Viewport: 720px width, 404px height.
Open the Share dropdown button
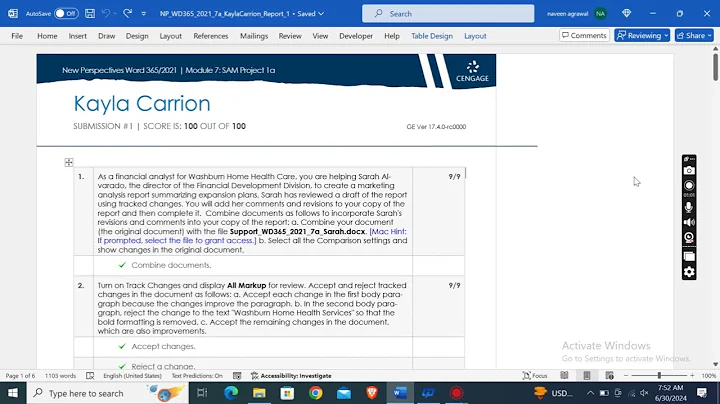[694, 35]
